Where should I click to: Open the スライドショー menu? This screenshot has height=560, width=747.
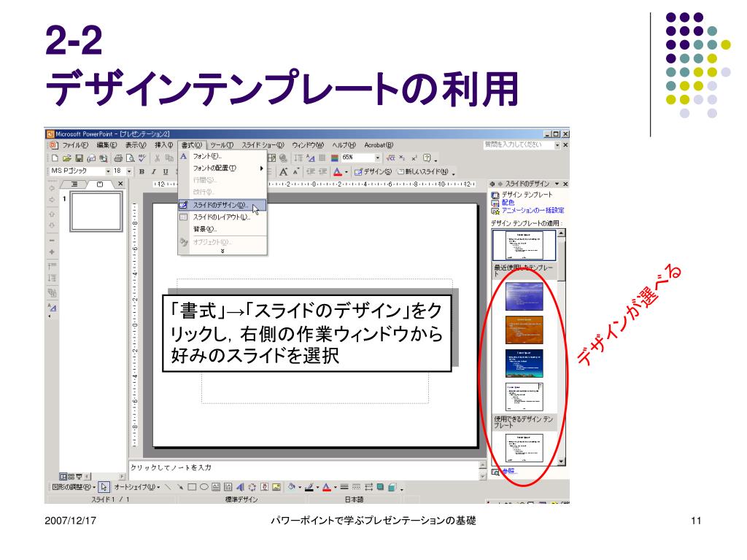(x=263, y=145)
